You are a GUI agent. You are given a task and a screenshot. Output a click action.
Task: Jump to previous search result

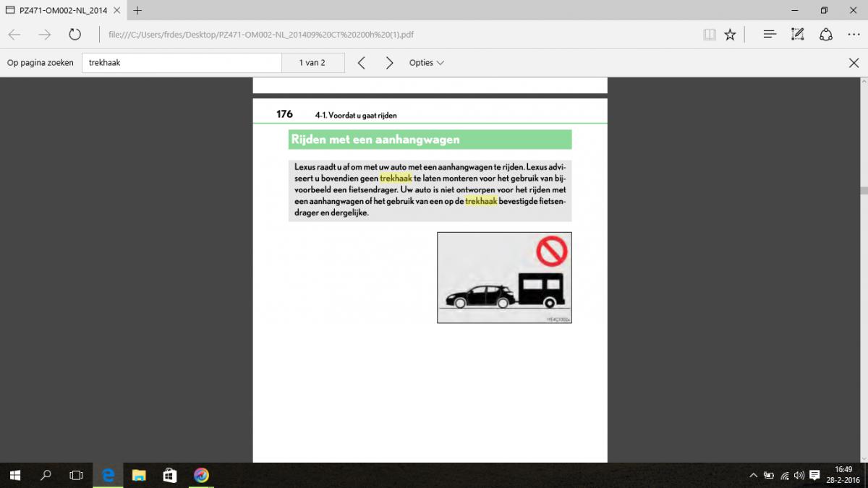coord(362,63)
